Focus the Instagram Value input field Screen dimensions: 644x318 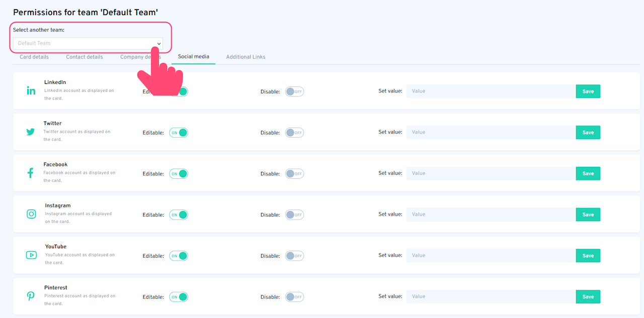pyautogui.click(x=491, y=215)
